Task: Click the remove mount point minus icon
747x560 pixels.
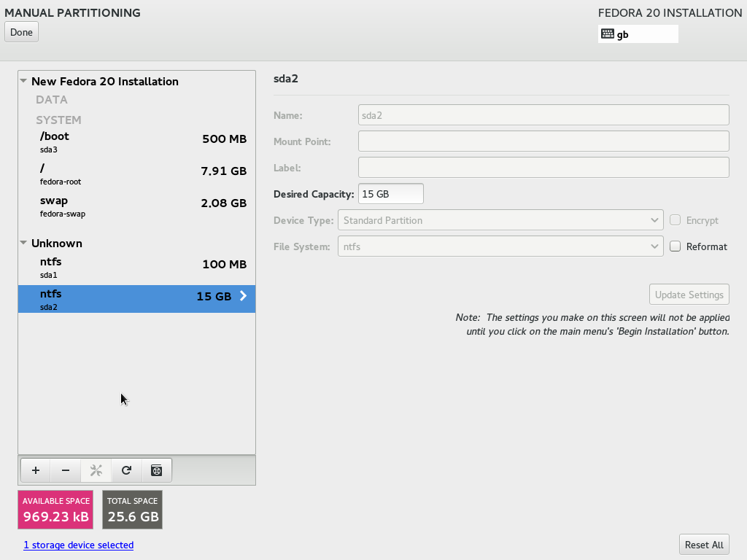Action: [x=66, y=470]
